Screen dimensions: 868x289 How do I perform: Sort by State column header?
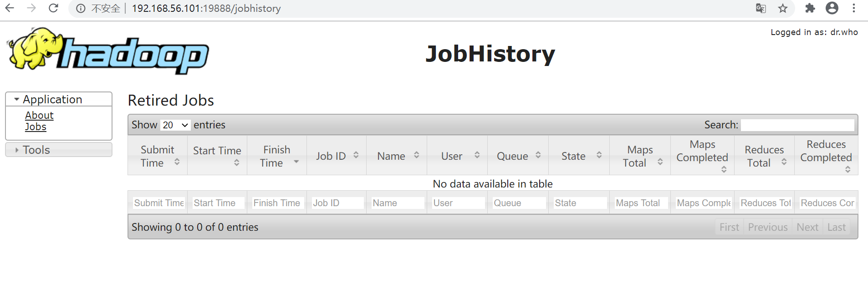pos(579,156)
